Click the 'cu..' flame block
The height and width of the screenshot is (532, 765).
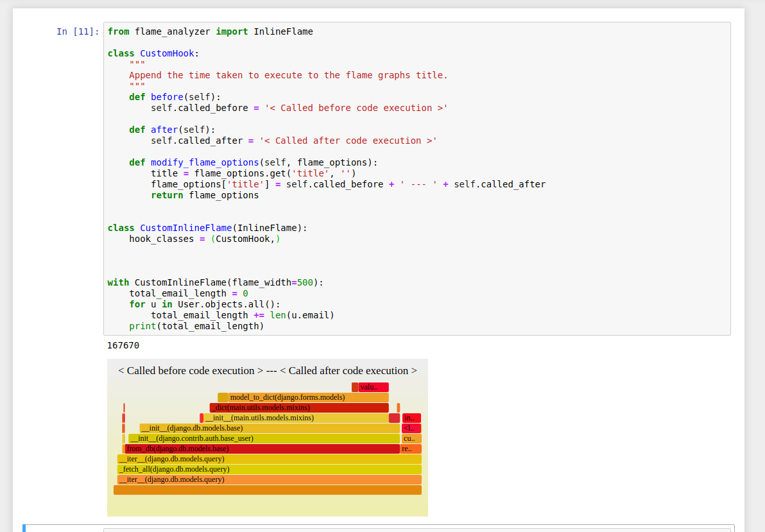pos(411,438)
